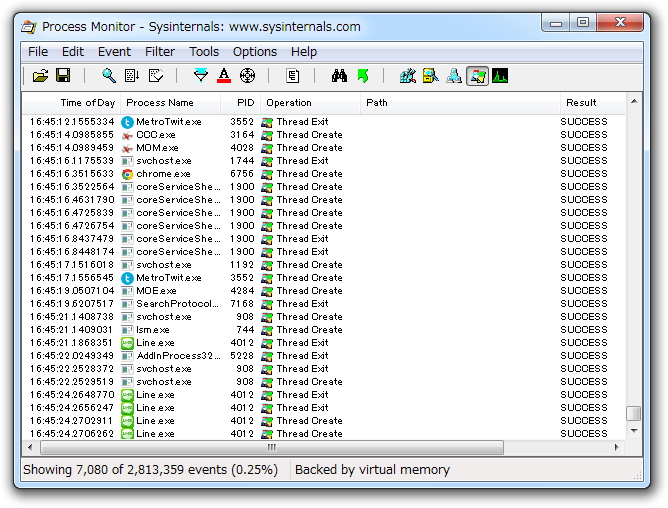Click PID 7168 cell
Viewport: 668px width, 508px height.
click(x=242, y=304)
